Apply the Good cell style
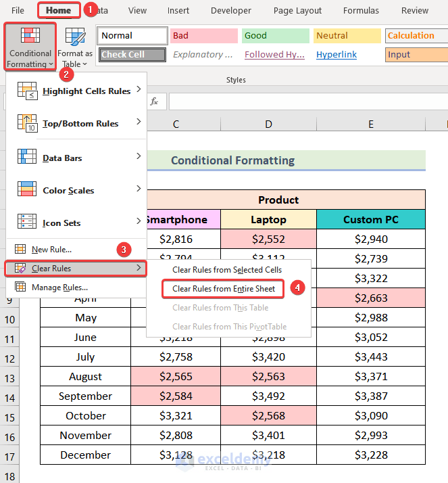The image size is (448, 483). click(x=276, y=35)
